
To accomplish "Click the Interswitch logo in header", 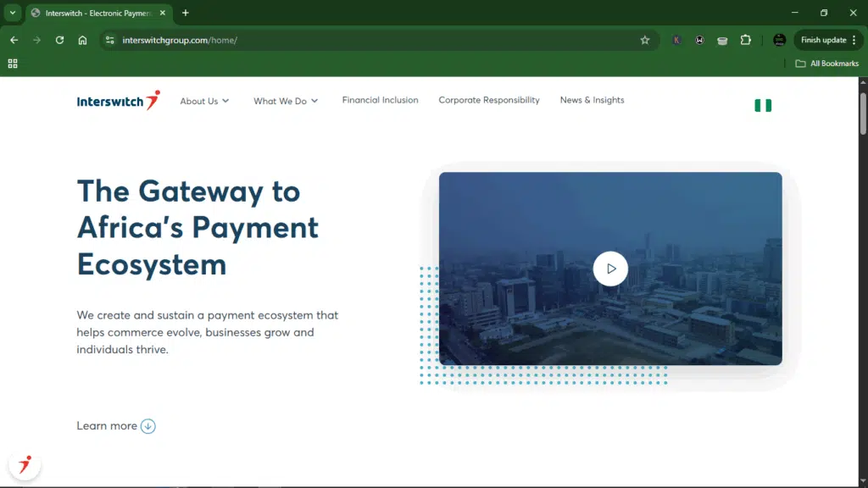I will [118, 101].
